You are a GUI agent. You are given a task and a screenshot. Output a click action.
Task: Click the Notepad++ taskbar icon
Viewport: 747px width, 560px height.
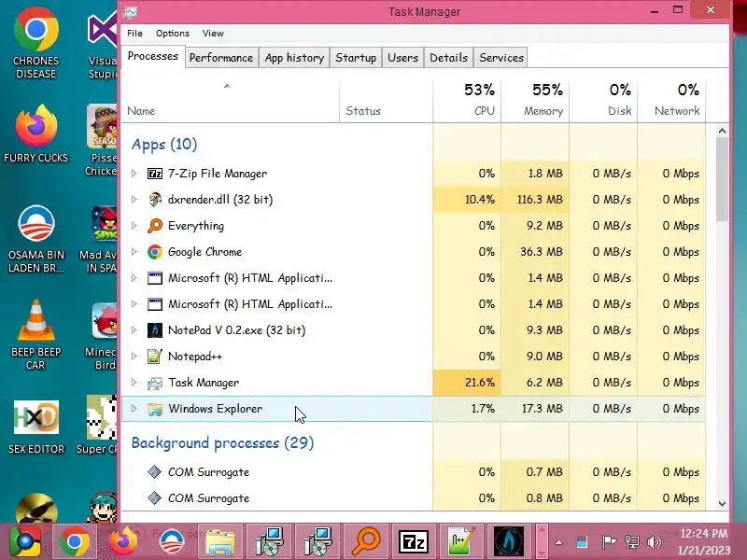(460, 542)
